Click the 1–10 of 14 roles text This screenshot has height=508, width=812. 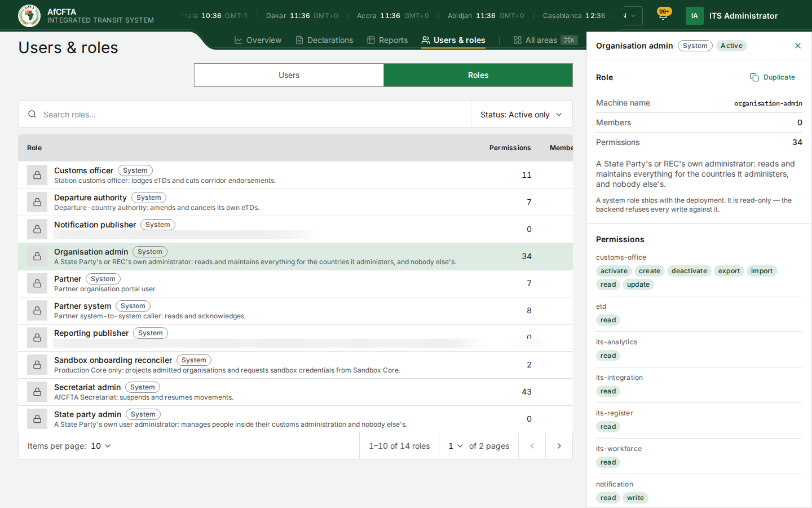point(399,446)
